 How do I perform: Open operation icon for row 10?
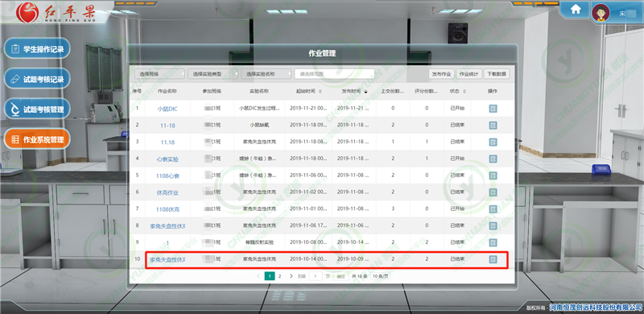[x=493, y=259]
